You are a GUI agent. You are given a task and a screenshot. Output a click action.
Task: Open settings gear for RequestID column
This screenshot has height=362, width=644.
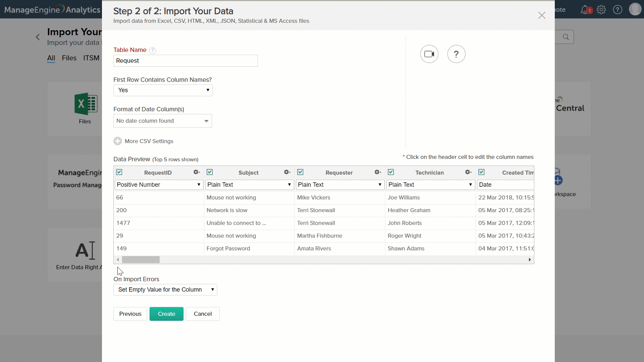(x=196, y=172)
